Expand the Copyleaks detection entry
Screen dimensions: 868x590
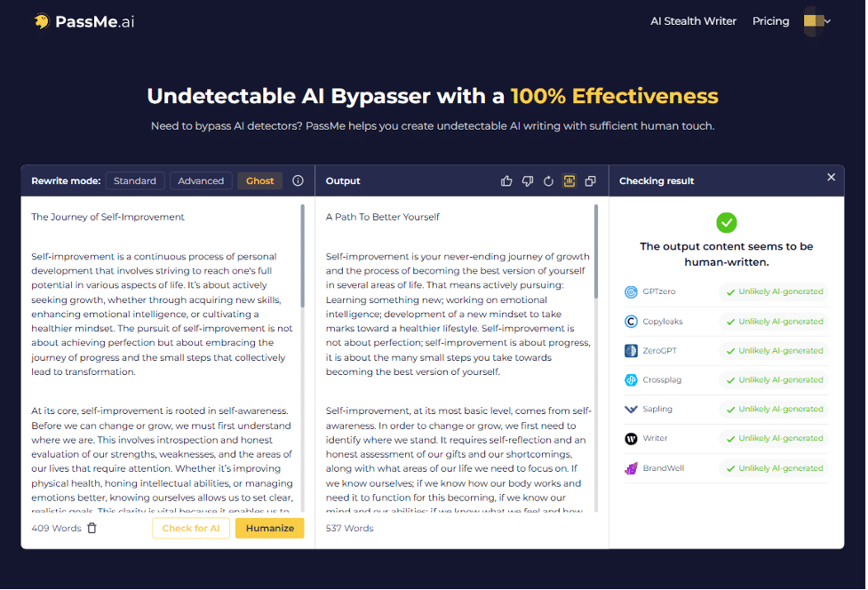[726, 321]
